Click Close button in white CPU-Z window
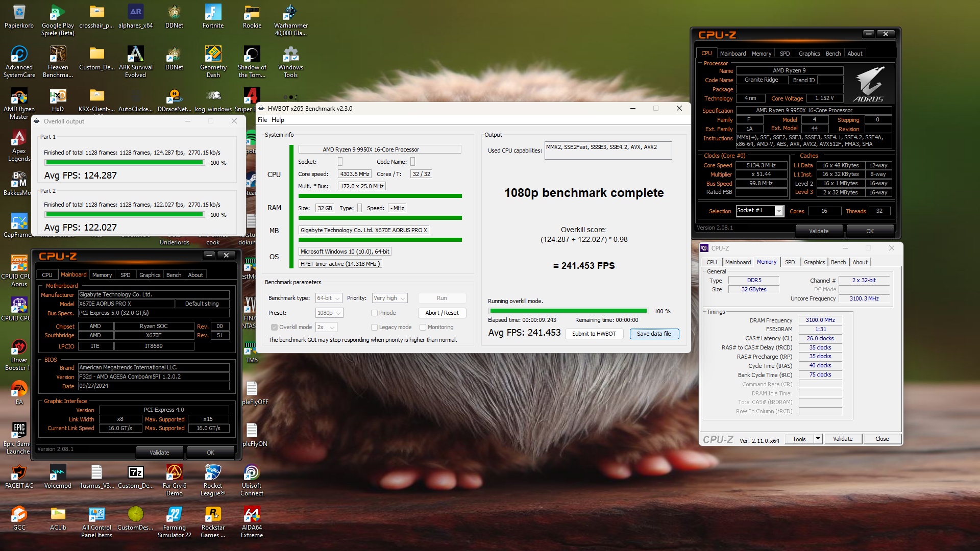Screen dimensions: 980x551 (x=882, y=439)
